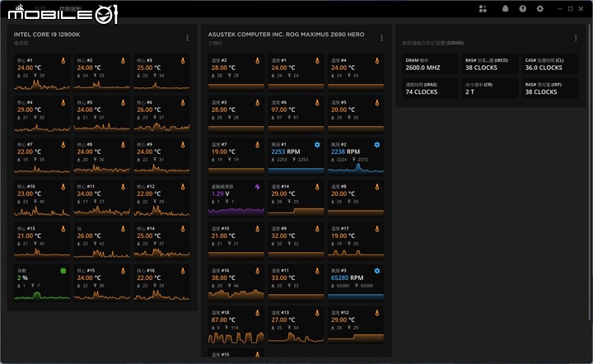The image size is (593, 364).
Task: Click the 溫度 #13 27.00 °C graph
Action: [x=296, y=337]
